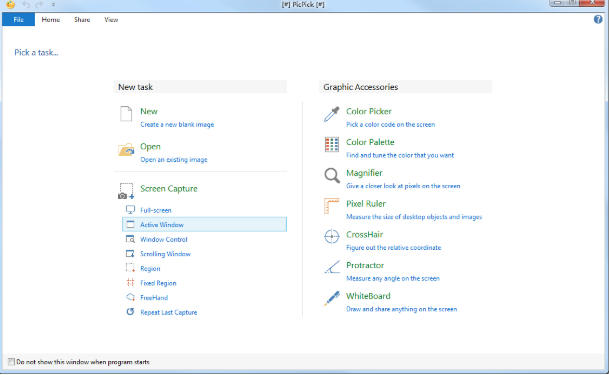Open the Color Palette title link

370,142
